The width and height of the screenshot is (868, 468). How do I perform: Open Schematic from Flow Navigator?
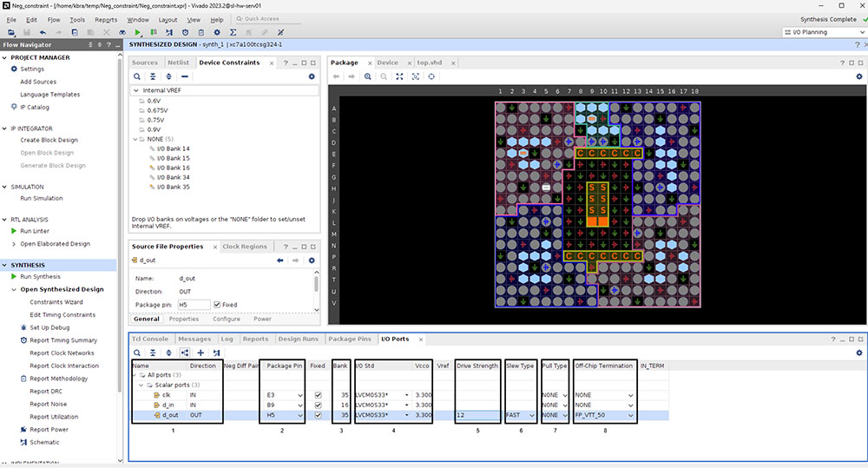point(44,443)
